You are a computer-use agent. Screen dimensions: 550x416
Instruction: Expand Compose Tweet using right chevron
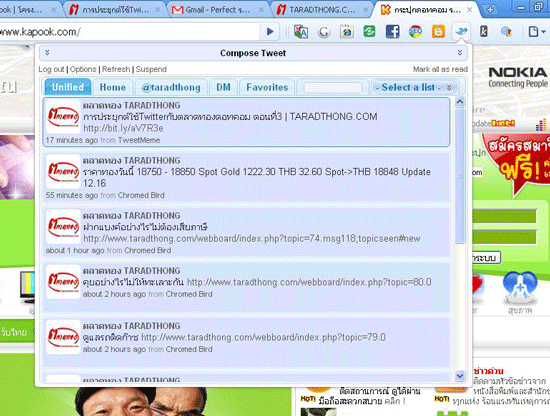(x=460, y=53)
